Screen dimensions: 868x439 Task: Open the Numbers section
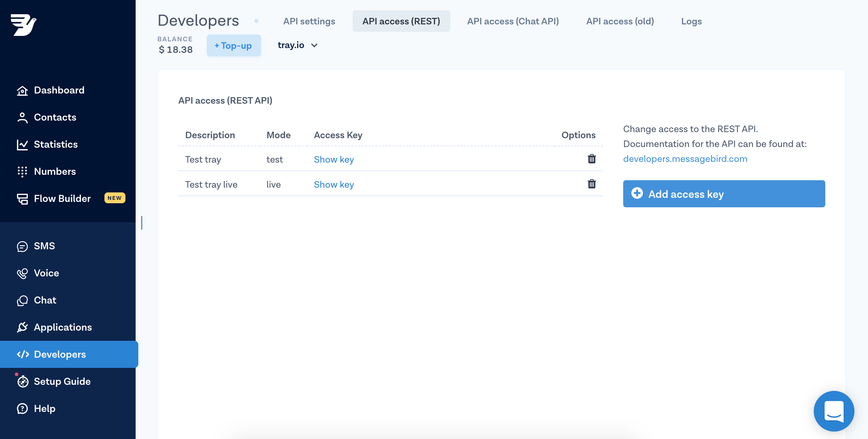point(55,171)
